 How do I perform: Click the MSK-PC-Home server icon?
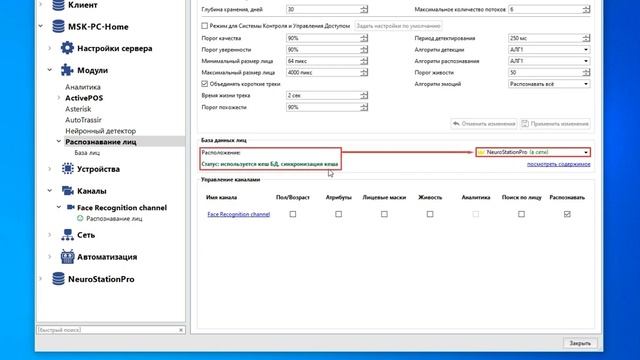[x=58, y=27]
